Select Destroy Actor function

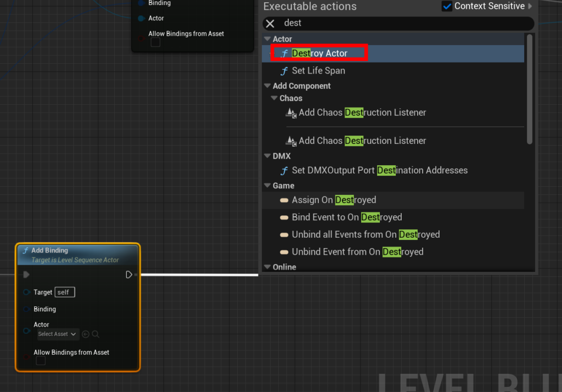pyautogui.click(x=393, y=53)
